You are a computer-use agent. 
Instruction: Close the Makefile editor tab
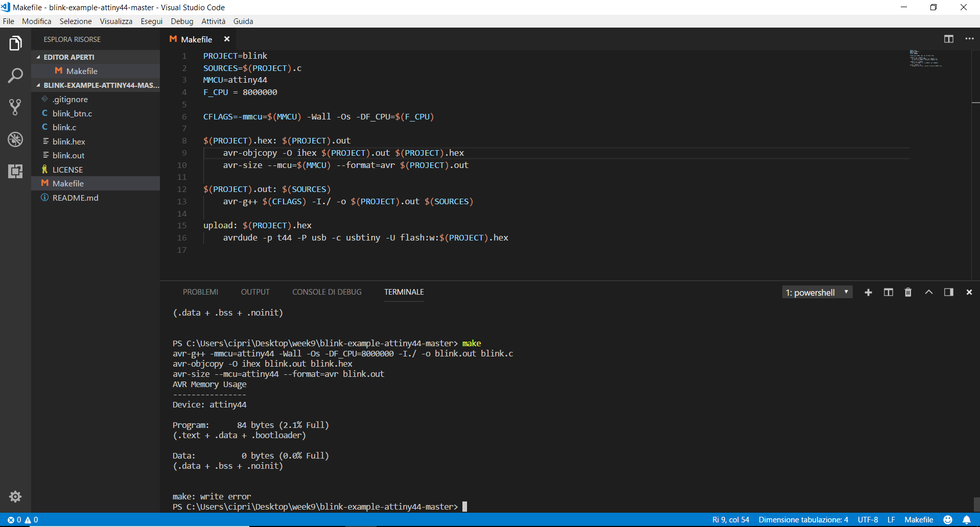227,39
